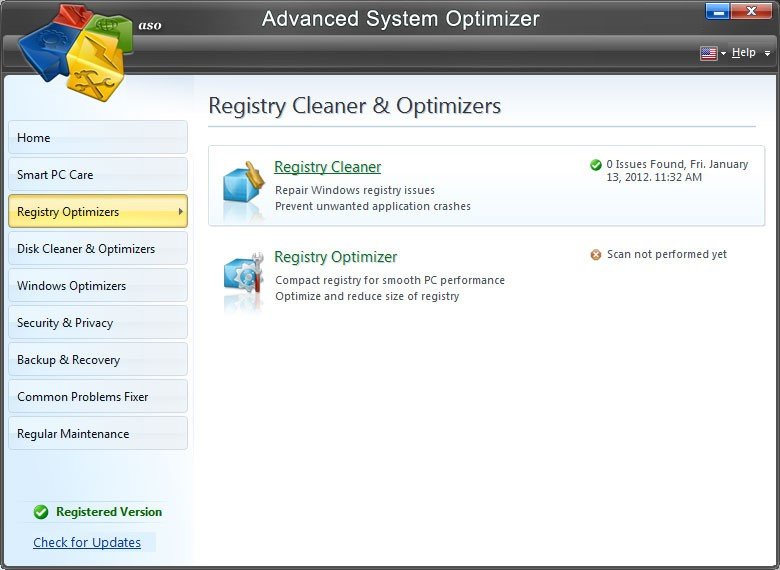Click the Advanced System Optimizer cube logo
780x570 pixels.
[x=76, y=52]
